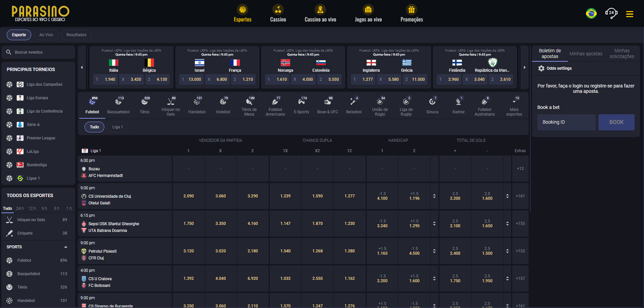Open total goals line selector for CS U Craiova
This screenshot has height=308, width=644.
507,279
